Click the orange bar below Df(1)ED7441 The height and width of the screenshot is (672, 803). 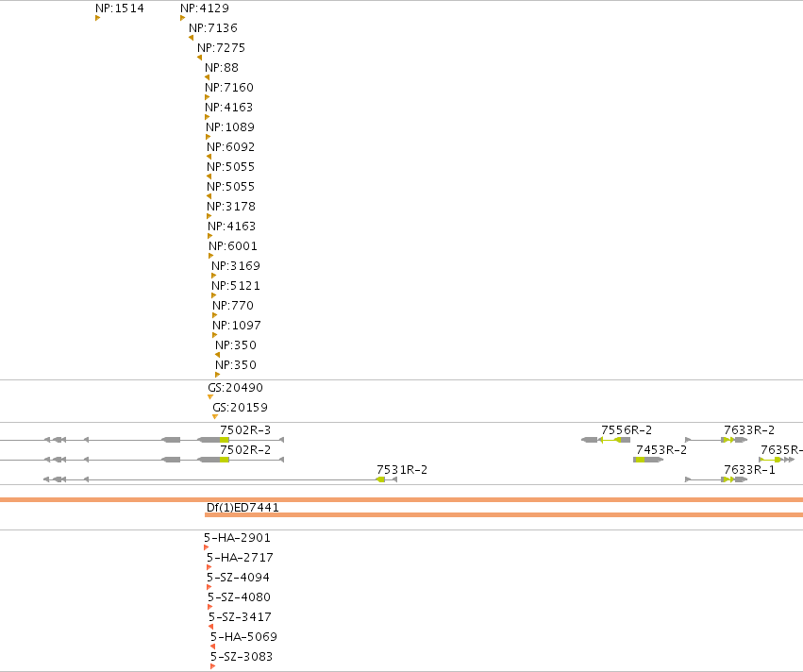pos(504,514)
